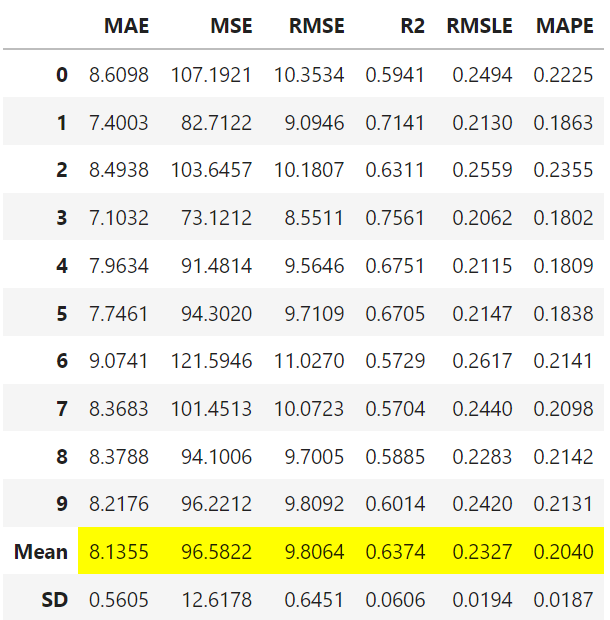Screen dimensions: 610x620
Task: Click the Mean row label
Action: tap(41, 552)
